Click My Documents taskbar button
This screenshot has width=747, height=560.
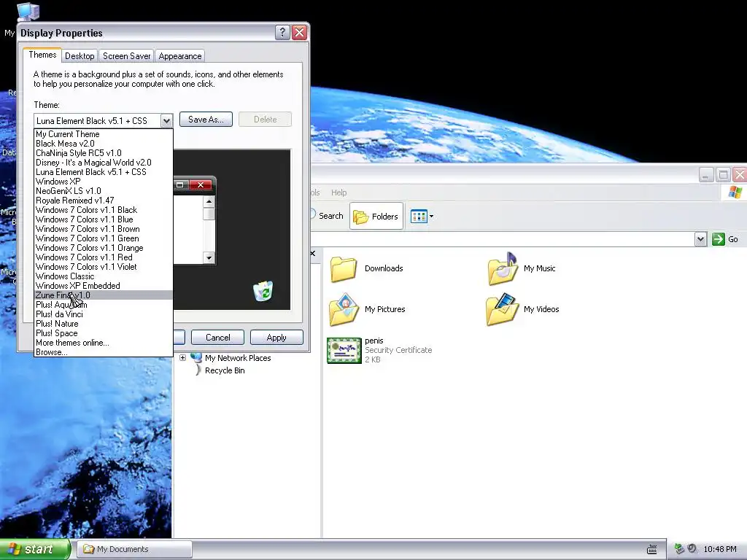pos(135,550)
